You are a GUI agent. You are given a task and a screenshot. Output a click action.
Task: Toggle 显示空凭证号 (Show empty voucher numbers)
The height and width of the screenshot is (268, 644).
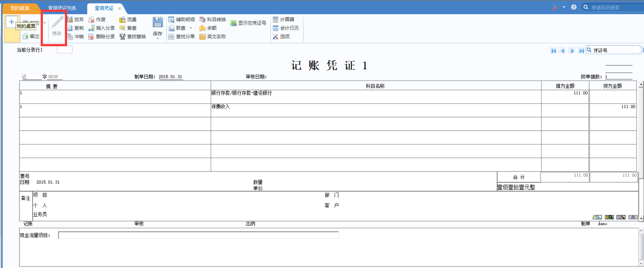point(233,23)
